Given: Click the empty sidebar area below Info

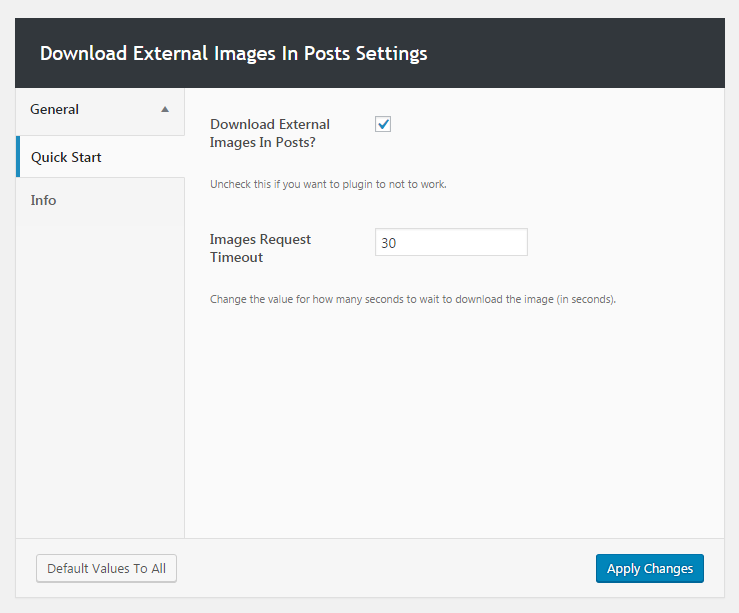Looking at the screenshot, I should (x=100, y=380).
